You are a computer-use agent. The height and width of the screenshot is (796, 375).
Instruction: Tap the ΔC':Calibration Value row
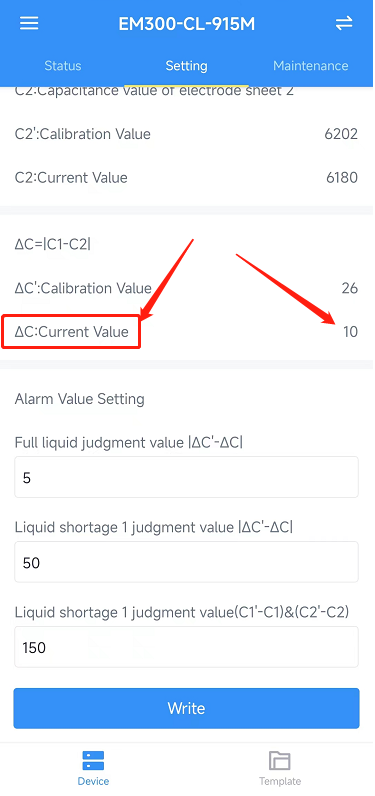pos(186,288)
